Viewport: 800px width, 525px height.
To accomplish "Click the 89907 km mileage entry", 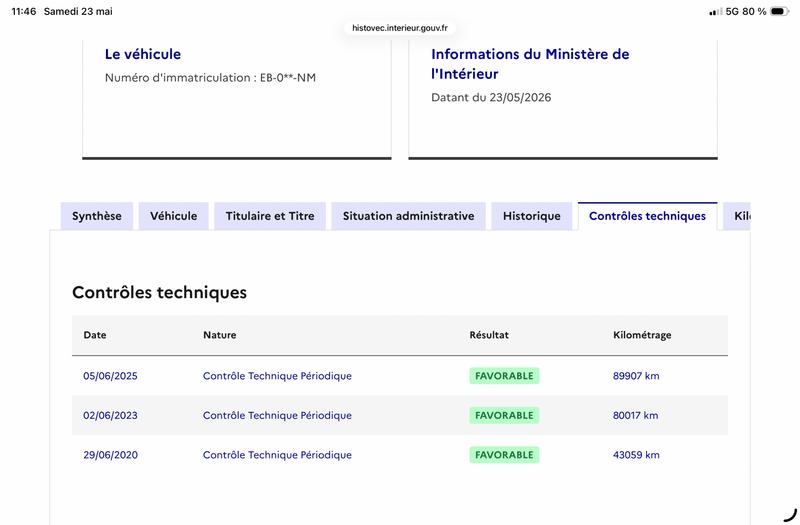I will [x=636, y=376].
